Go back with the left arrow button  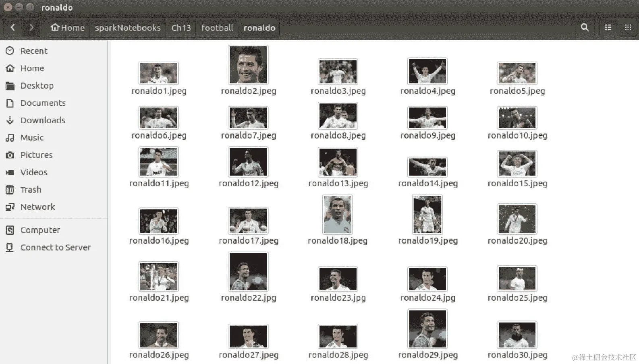coord(13,27)
